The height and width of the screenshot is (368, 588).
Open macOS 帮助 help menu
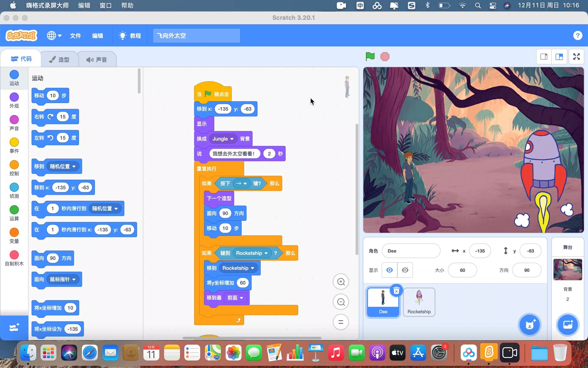(127, 5)
